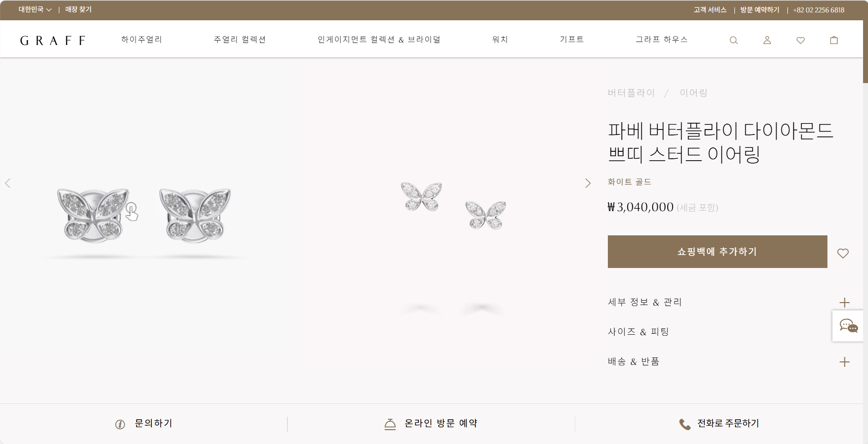Expand 세부 정보 & 관리 section
Image resolution: width=868 pixels, height=444 pixels.
point(729,302)
